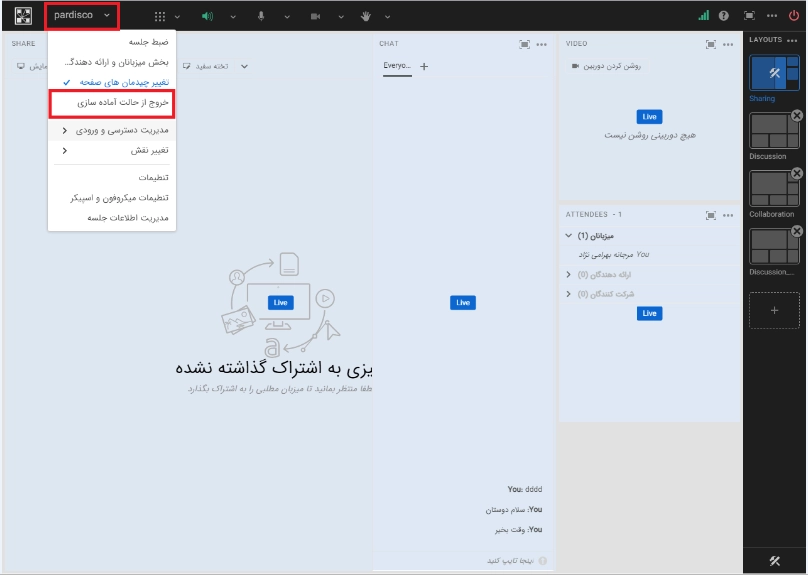Click the Live badge in Share pod
Viewport: 808px width, 575px height.
(280, 302)
